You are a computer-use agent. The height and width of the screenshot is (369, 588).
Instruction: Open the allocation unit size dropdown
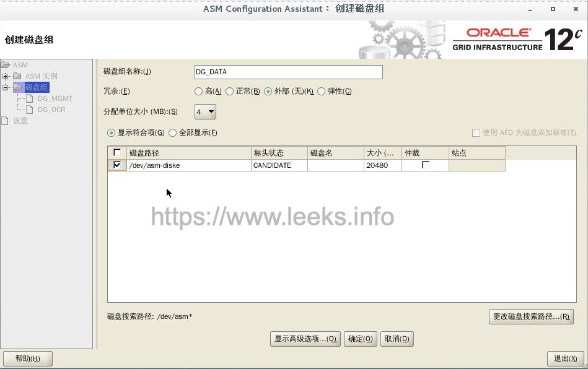205,111
